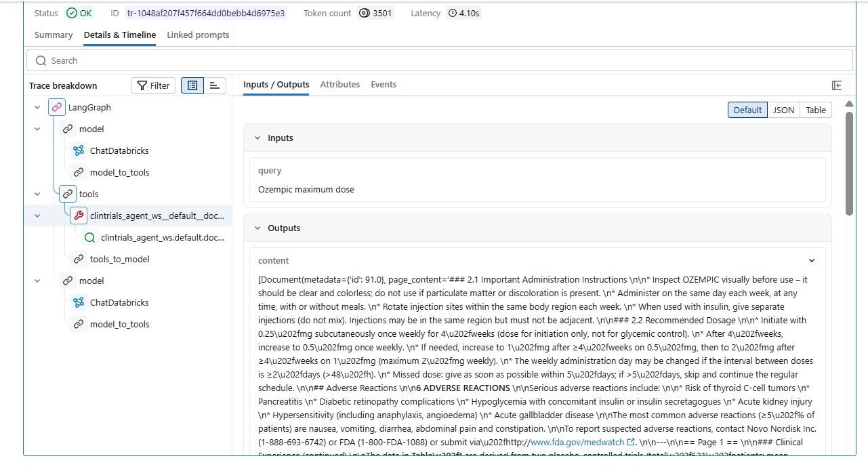
Task: Click the magnifier icon in search bar
Action: pos(41,60)
